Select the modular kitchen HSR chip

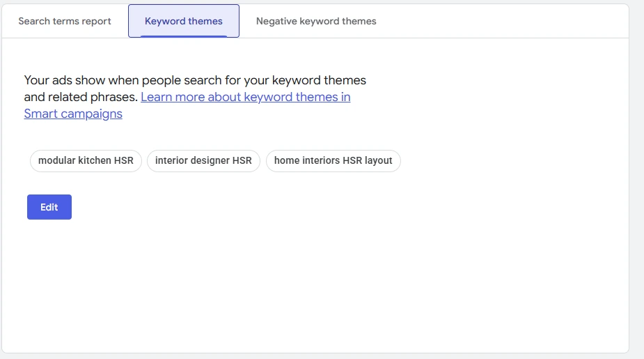tap(86, 160)
